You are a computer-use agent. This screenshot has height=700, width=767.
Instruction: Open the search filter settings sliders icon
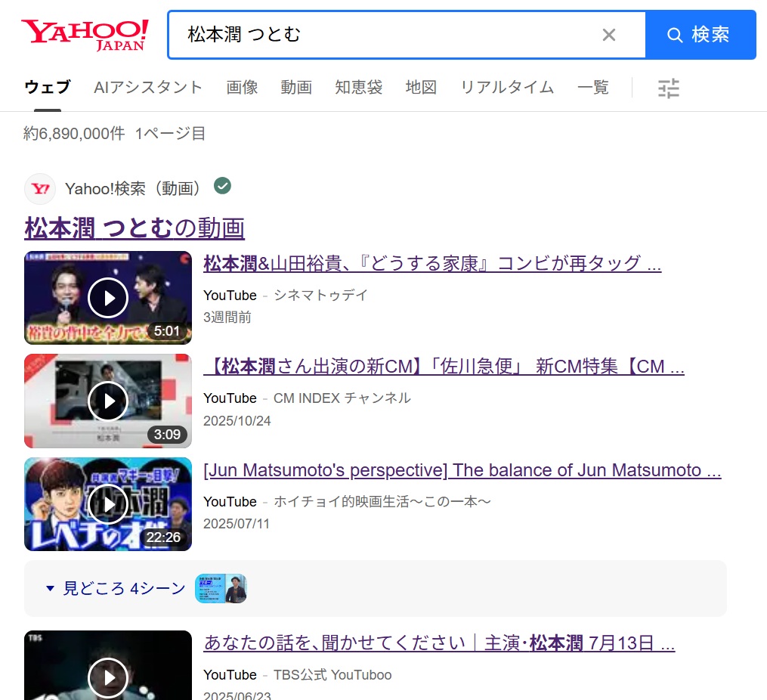pos(668,88)
